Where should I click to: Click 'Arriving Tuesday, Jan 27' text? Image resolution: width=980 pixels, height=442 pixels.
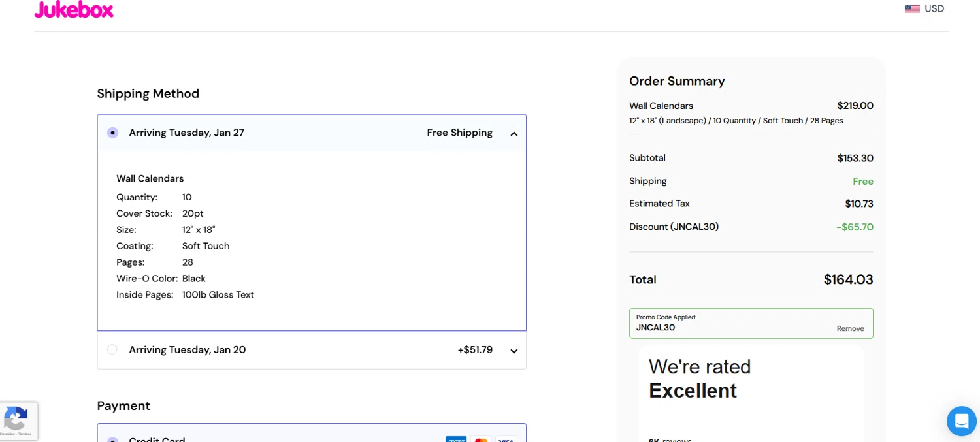[x=187, y=133]
